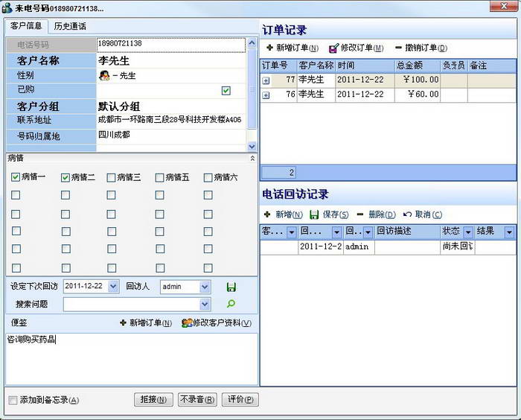
Task: Click the 李先生 customer name value
Action: (114, 61)
